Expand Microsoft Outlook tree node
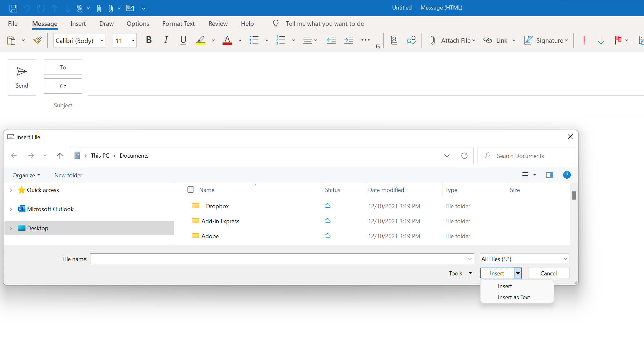The height and width of the screenshot is (341, 644). 11,209
